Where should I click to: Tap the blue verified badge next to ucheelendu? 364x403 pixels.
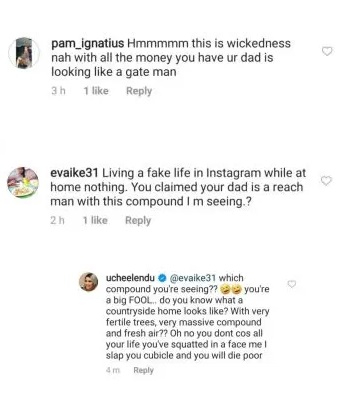tap(162, 278)
